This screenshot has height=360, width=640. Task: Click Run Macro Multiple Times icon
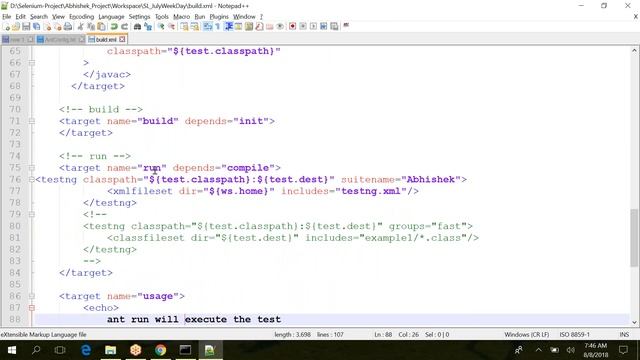coord(324,26)
